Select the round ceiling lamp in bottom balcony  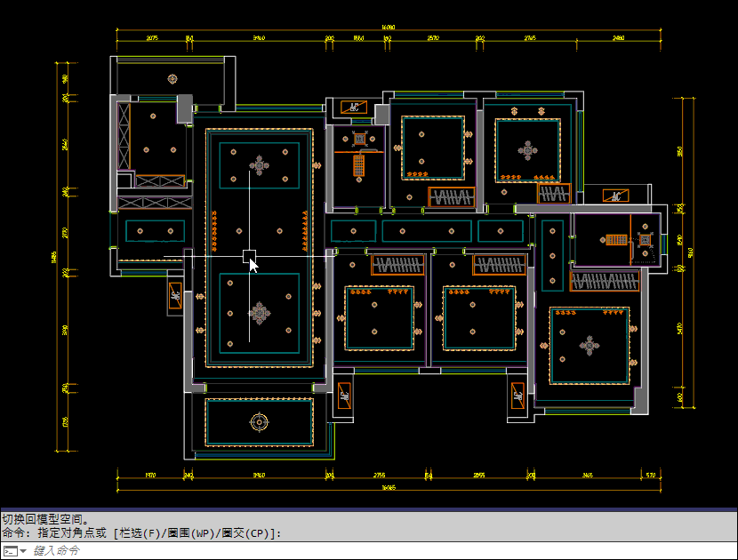(x=259, y=421)
